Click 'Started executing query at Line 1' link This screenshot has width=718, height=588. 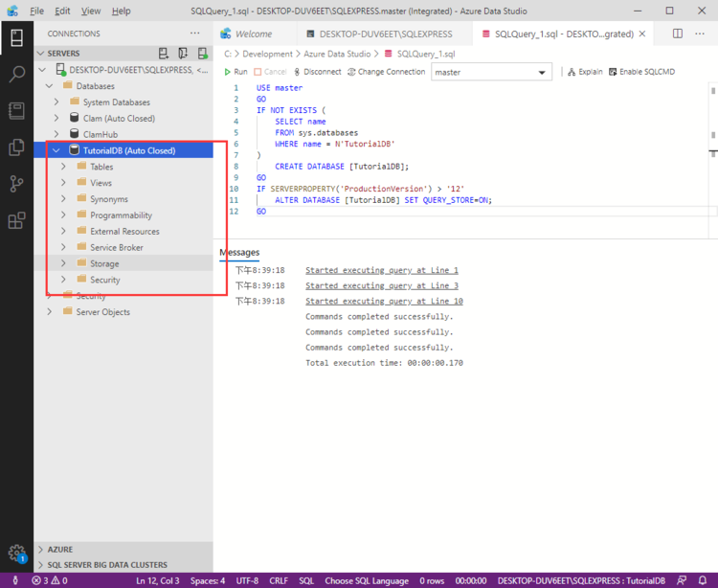(382, 270)
